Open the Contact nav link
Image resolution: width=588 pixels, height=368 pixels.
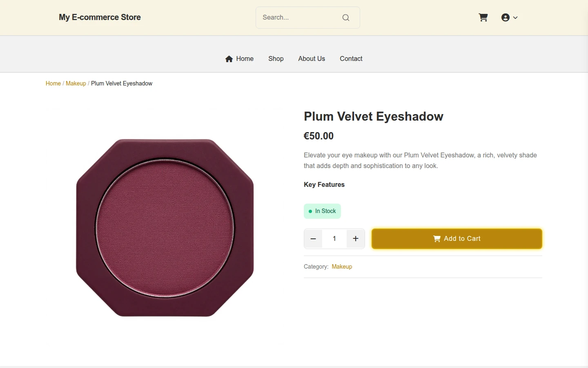(351, 59)
